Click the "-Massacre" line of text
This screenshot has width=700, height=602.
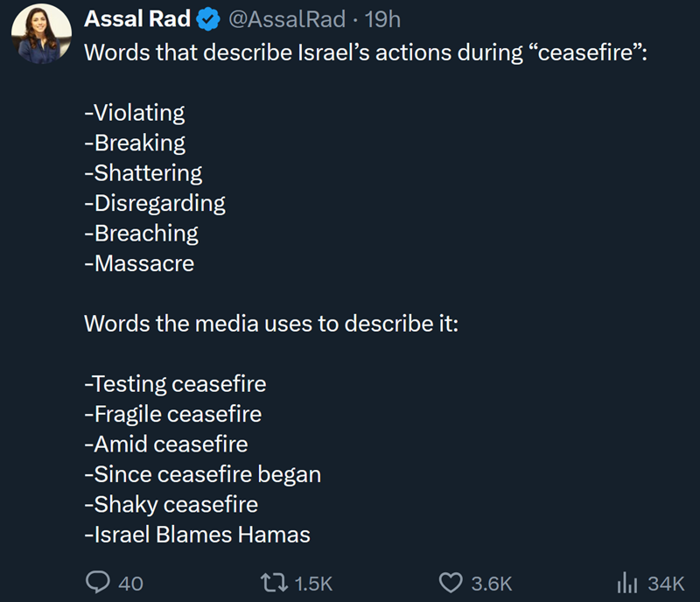(139, 262)
